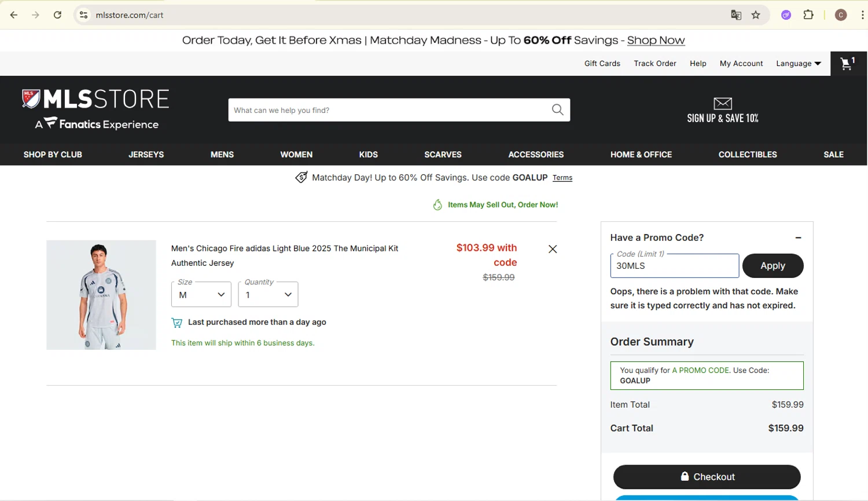The width and height of the screenshot is (868, 501).
Task: Click the search magnifier icon
Action: (x=557, y=110)
